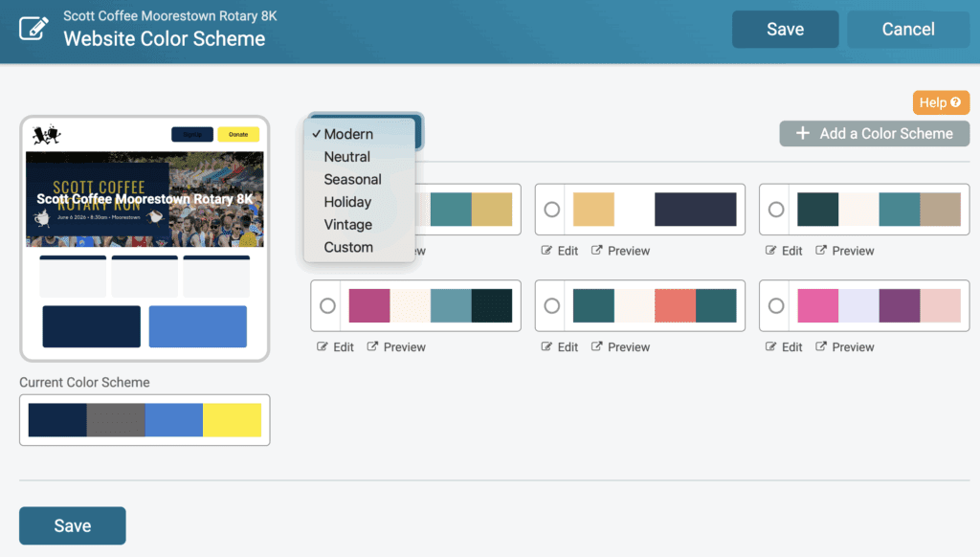Viewport: 980px width, 557px height.
Task: Click the Preview icon under the teal-coral scheme
Action: coord(597,346)
